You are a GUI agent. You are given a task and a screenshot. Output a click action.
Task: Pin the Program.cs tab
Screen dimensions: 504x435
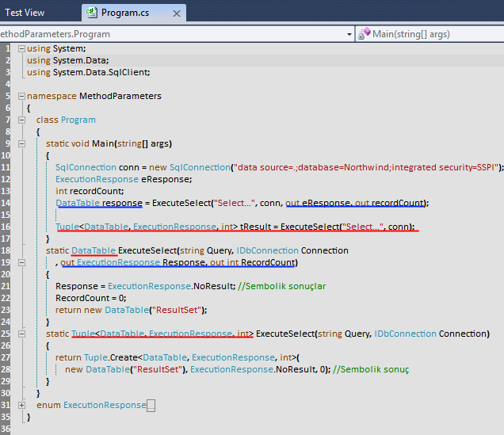pos(162,13)
